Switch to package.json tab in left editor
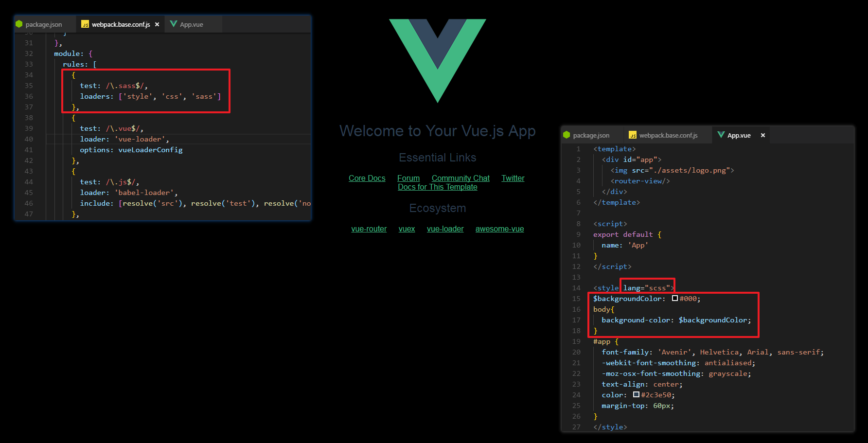Image resolution: width=868 pixels, height=443 pixels. pos(45,24)
